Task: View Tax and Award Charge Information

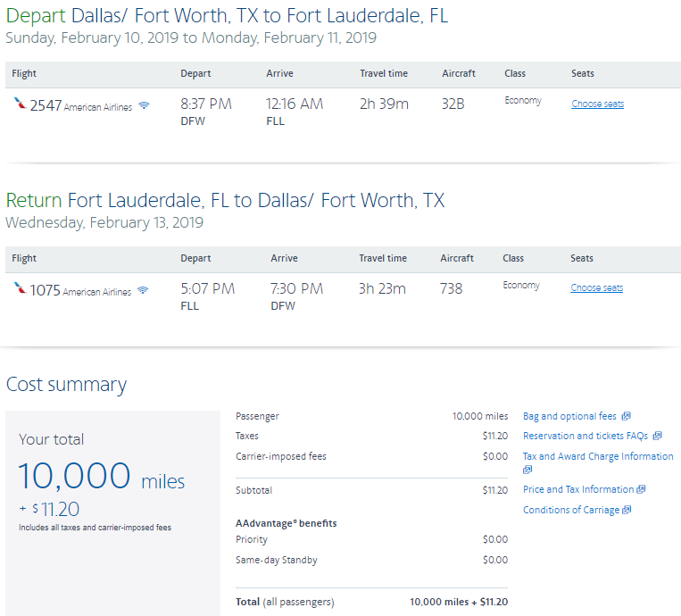Action: (x=597, y=456)
